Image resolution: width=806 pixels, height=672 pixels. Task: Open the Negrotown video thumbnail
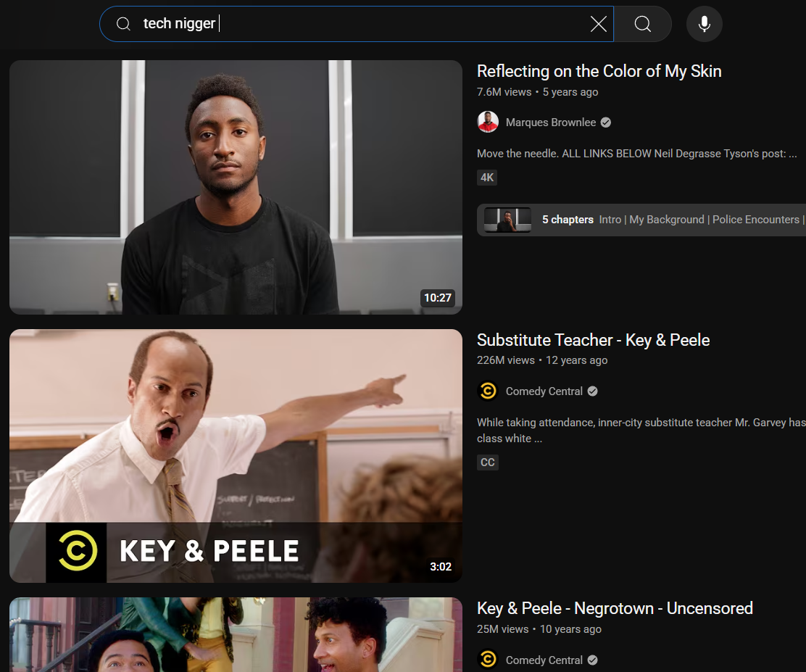[236, 634]
